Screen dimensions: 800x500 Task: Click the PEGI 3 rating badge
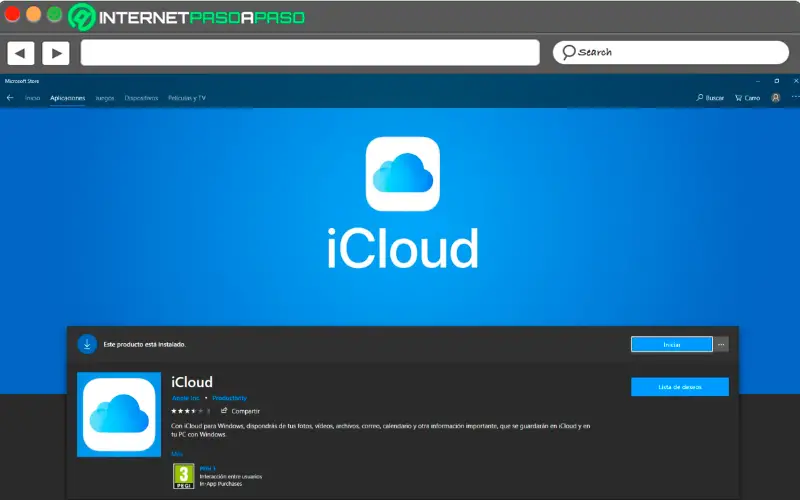coord(184,476)
